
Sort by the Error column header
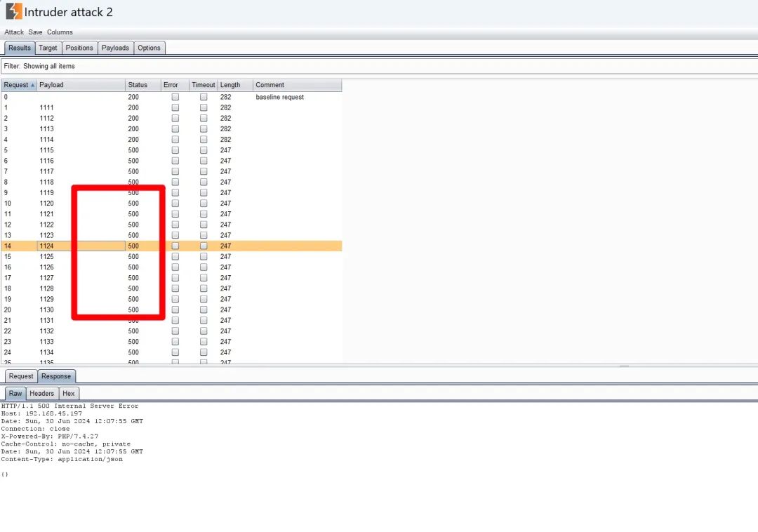pyautogui.click(x=175, y=85)
